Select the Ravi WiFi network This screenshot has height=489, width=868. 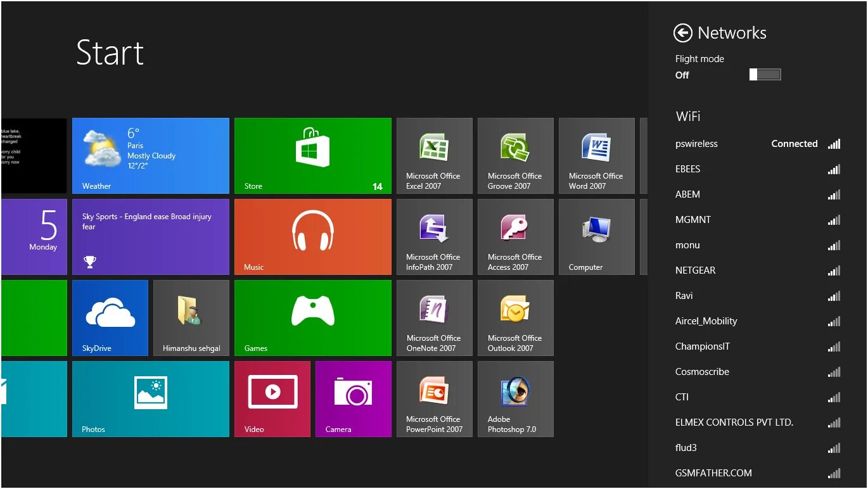pyautogui.click(x=758, y=296)
